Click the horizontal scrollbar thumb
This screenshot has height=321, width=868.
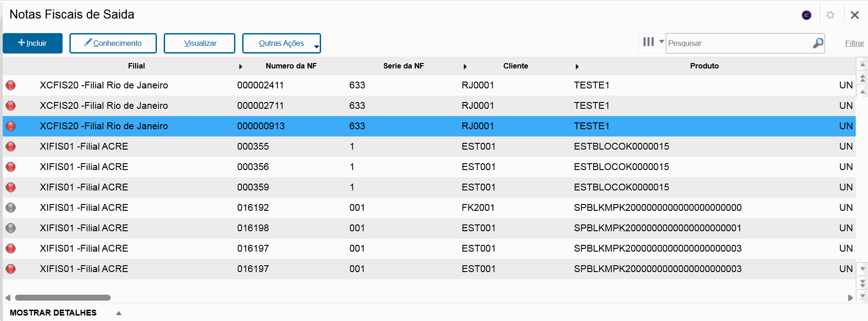point(63,298)
